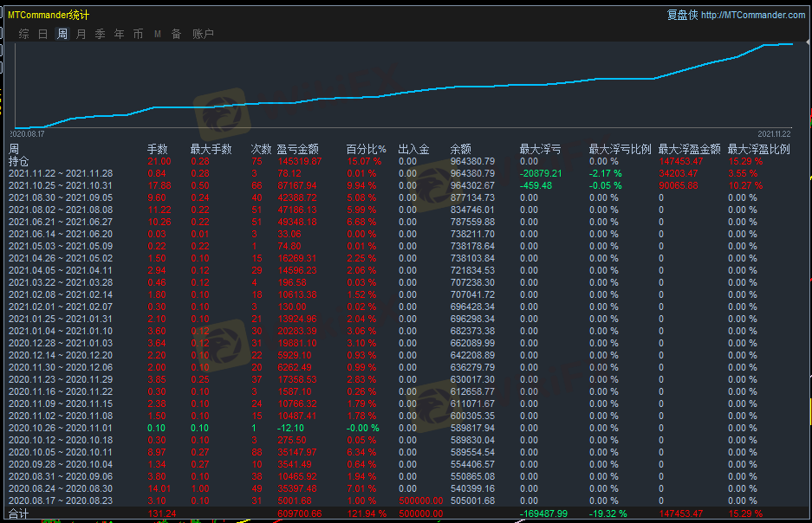
Task: Open the 币 currency tab
Action: (x=138, y=34)
